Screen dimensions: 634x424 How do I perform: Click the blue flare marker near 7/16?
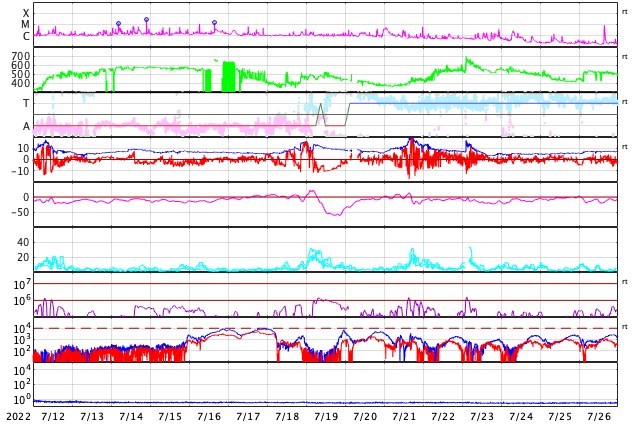(215, 23)
